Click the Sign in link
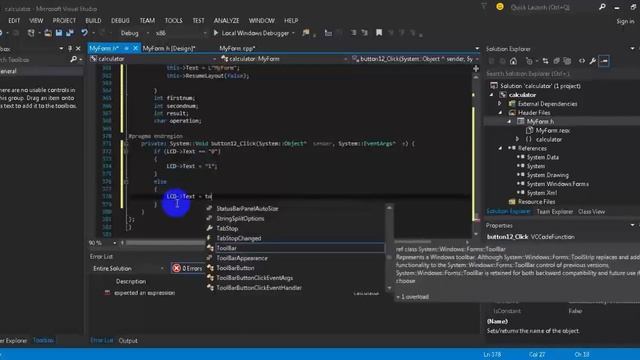The height and width of the screenshot is (360, 640). coord(625,21)
